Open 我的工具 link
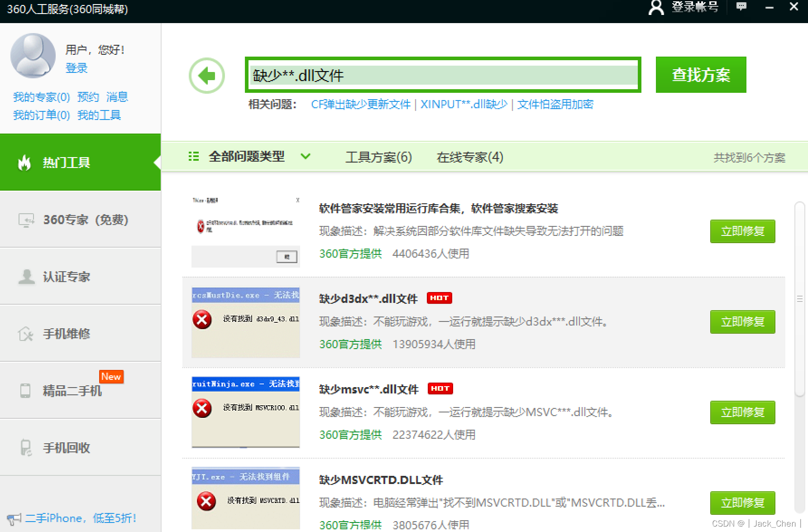 pyautogui.click(x=99, y=115)
